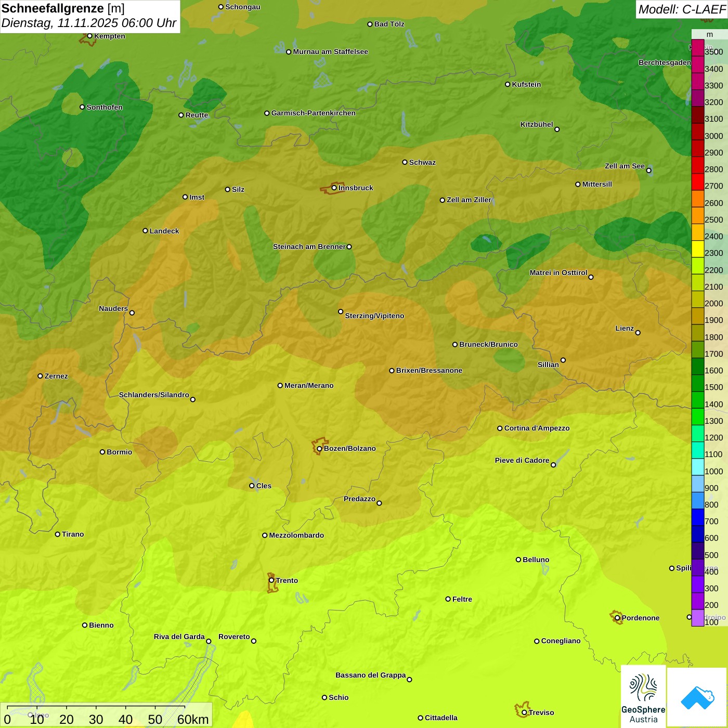Click the Innsbruck city marker
The image size is (728, 728).
(334, 188)
